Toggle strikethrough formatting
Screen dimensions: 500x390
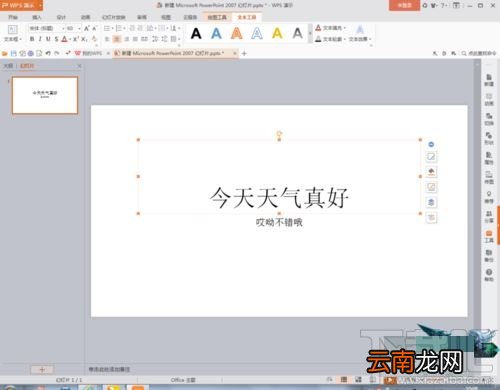(56, 39)
